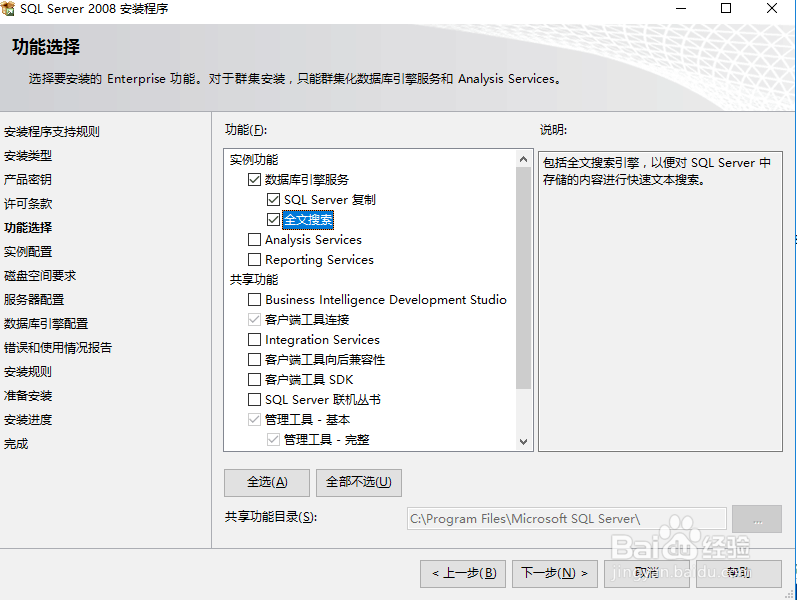The width and height of the screenshot is (797, 600).
Task: Select the 功能选择 step
Action: tap(28, 228)
